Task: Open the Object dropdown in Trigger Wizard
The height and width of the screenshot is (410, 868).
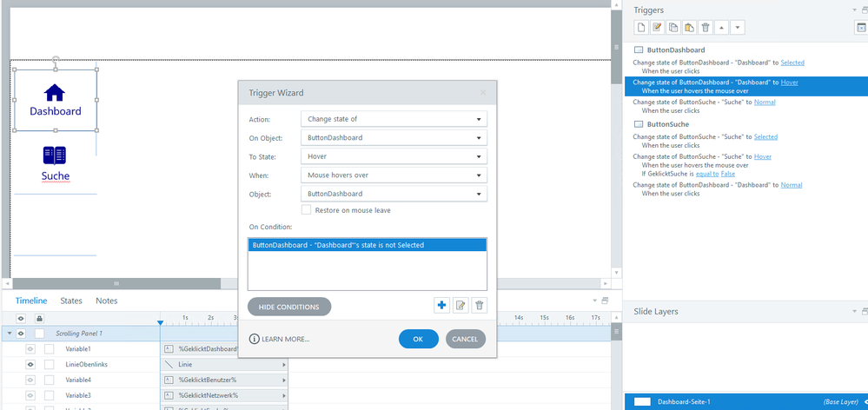Action: 394,194
